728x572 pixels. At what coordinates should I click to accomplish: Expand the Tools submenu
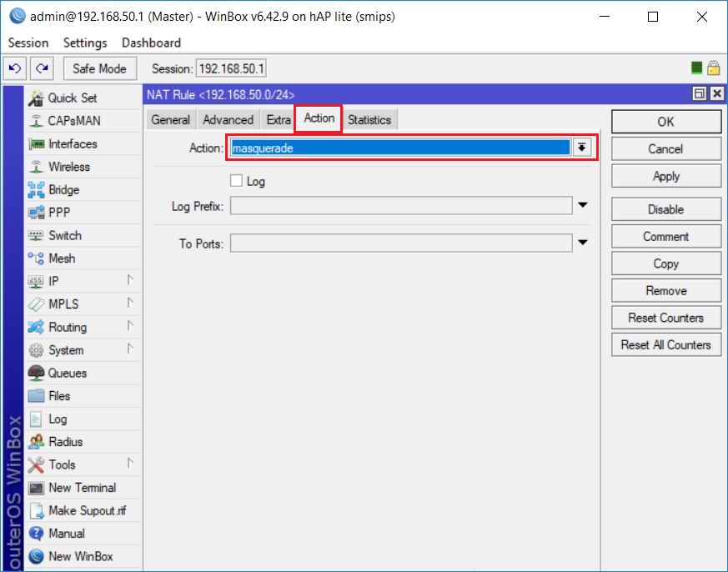130,464
